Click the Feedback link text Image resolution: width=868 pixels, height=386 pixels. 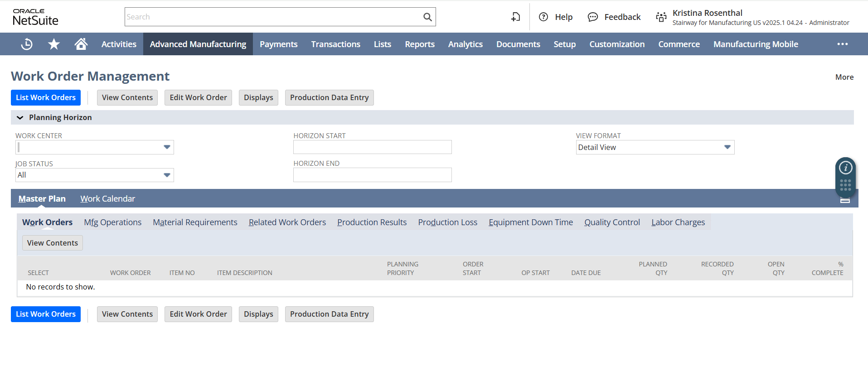click(622, 17)
